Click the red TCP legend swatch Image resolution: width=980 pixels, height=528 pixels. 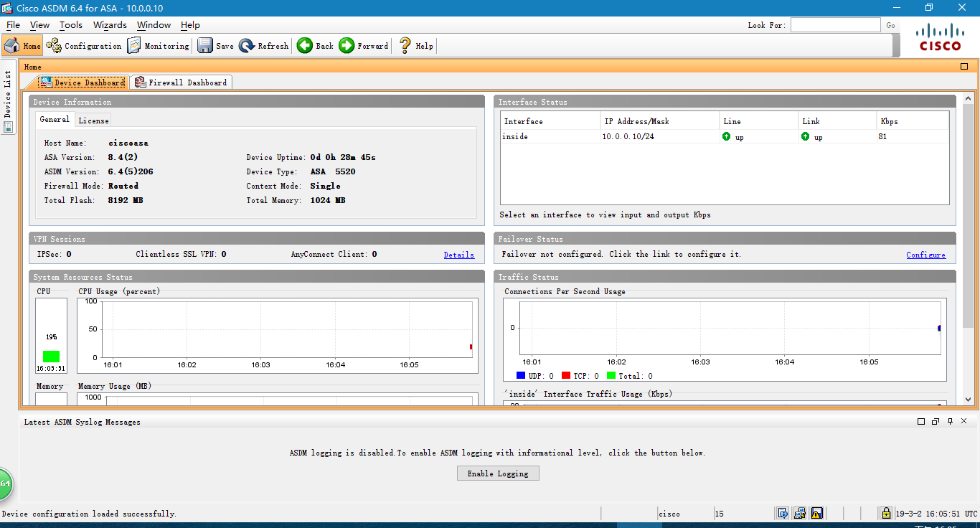coord(566,375)
